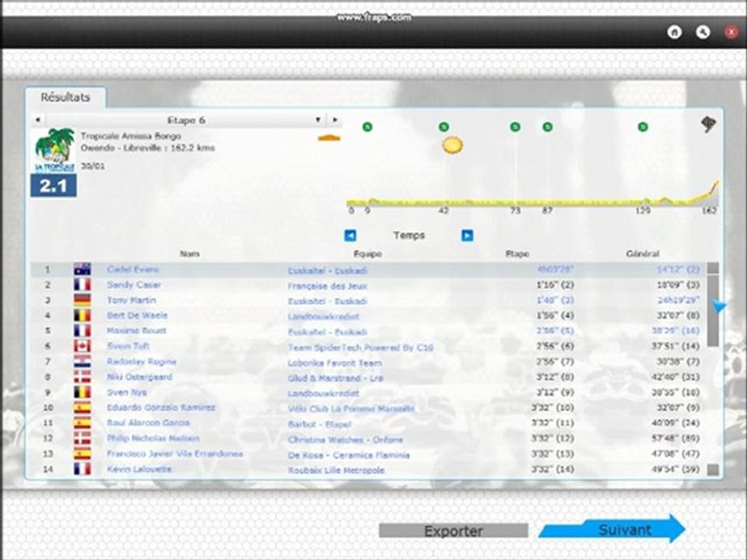This screenshot has height=560, width=747.
Task: Open team Roubaix Lille Metropole
Action: tap(336, 470)
